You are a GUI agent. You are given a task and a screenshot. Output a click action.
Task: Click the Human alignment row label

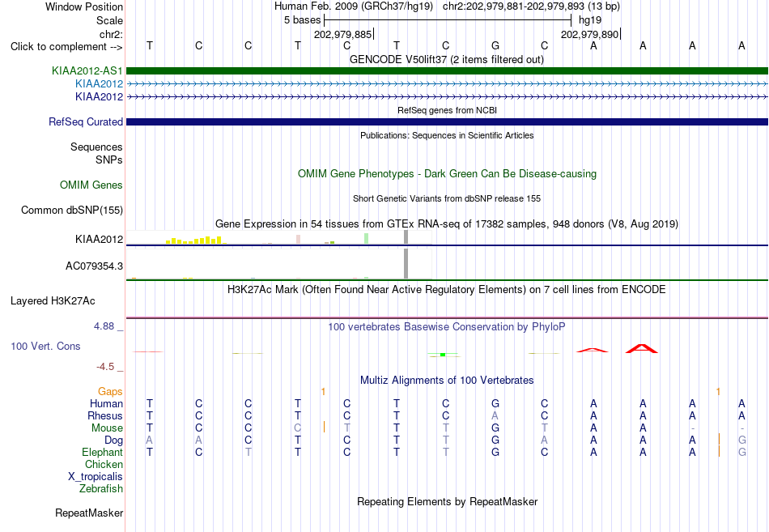click(106, 403)
